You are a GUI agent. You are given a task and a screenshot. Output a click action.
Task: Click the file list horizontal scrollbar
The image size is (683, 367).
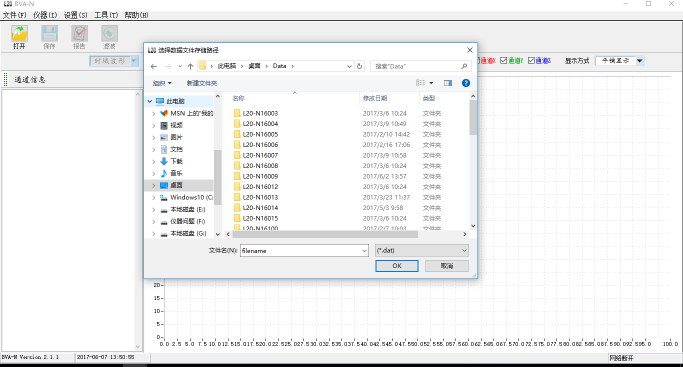tap(325, 234)
